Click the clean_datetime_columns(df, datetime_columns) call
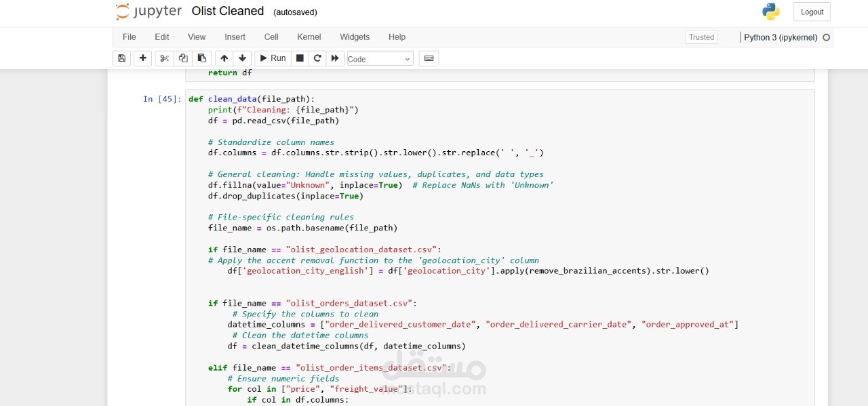Viewport: 868px width, 406px height. [x=359, y=346]
